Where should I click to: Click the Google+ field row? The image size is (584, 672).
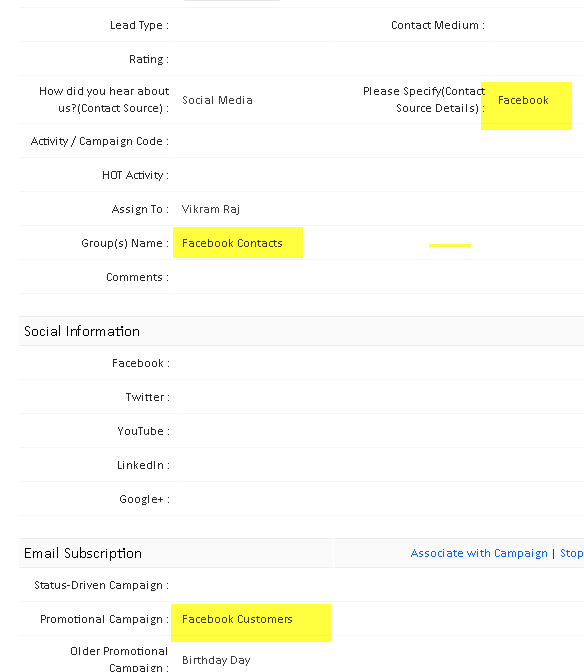click(301, 499)
